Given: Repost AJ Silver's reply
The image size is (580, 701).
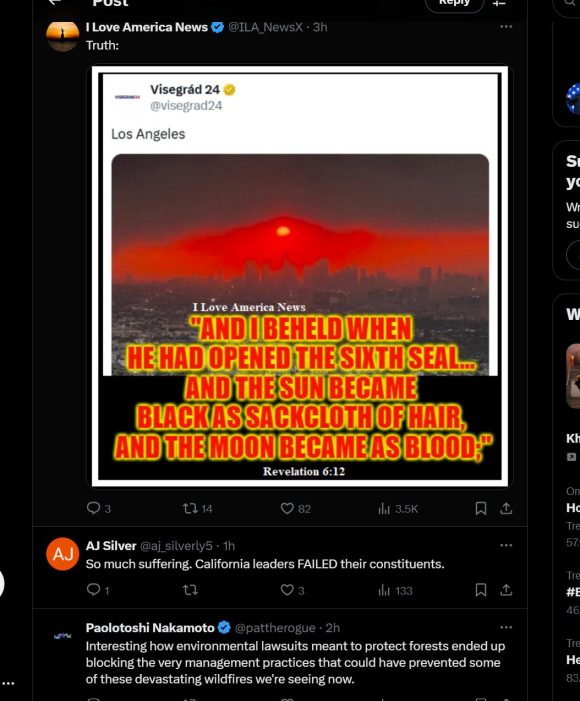Looking at the screenshot, I should (191, 590).
